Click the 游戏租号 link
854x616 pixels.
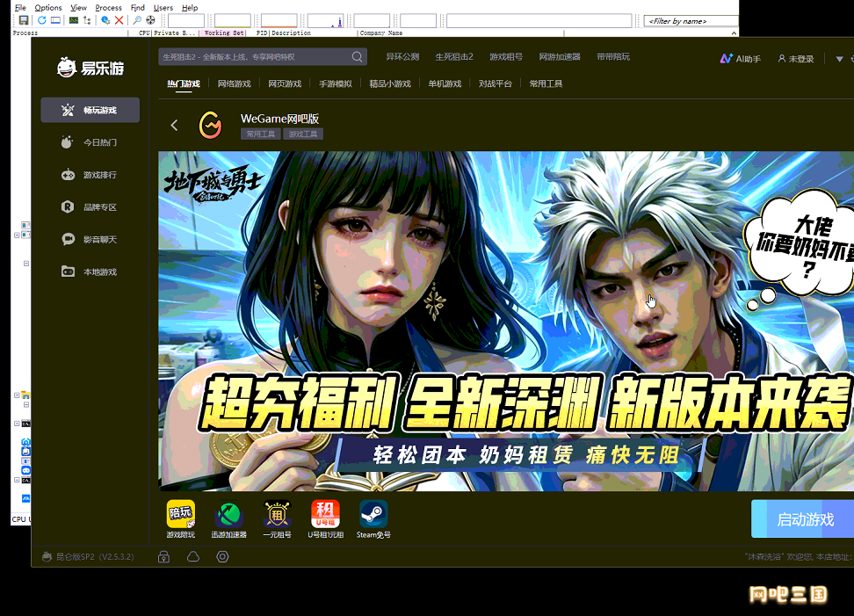pyautogui.click(x=506, y=56)
